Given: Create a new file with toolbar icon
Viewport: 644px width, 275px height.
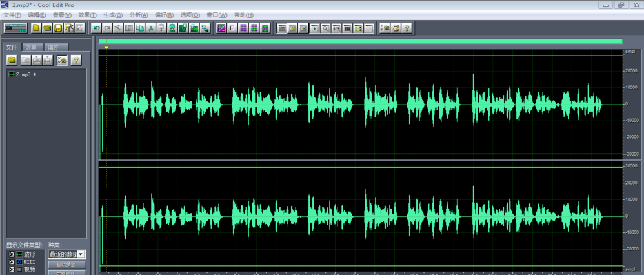Looking at the screenshot, I should click(x=36, y=28).
